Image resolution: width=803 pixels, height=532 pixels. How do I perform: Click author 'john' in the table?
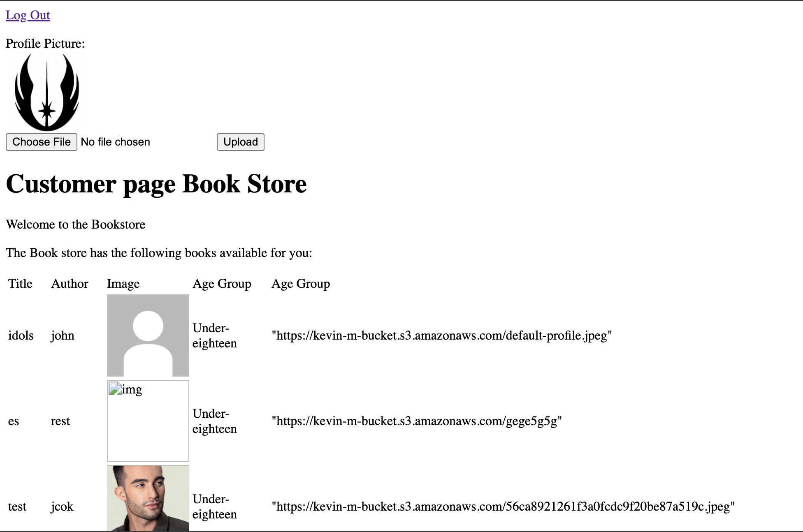coord(63,335)
